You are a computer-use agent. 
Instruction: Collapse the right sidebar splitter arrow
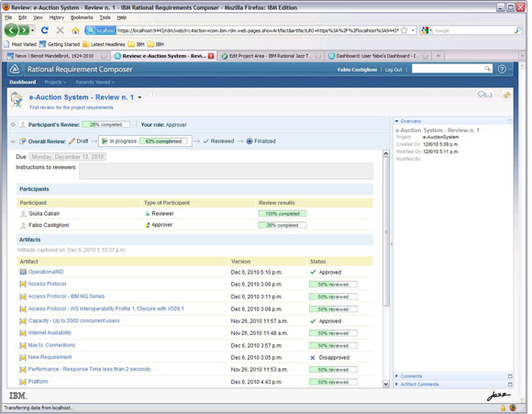point(391,244)
